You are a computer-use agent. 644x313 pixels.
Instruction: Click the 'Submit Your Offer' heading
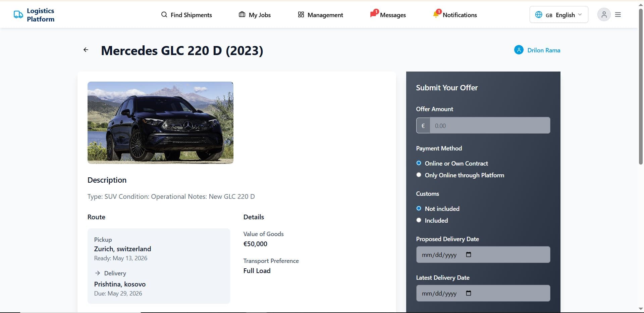[x=447, y=88]
